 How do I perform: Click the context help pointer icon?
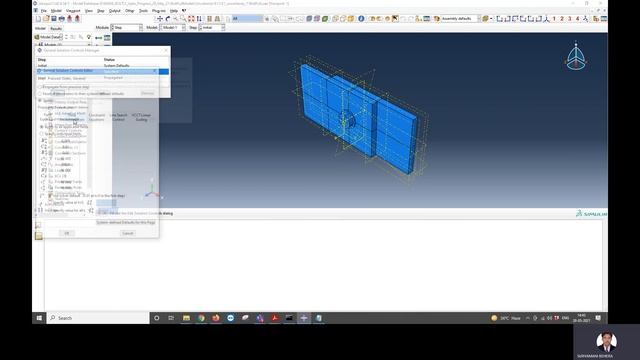point(184,11)
